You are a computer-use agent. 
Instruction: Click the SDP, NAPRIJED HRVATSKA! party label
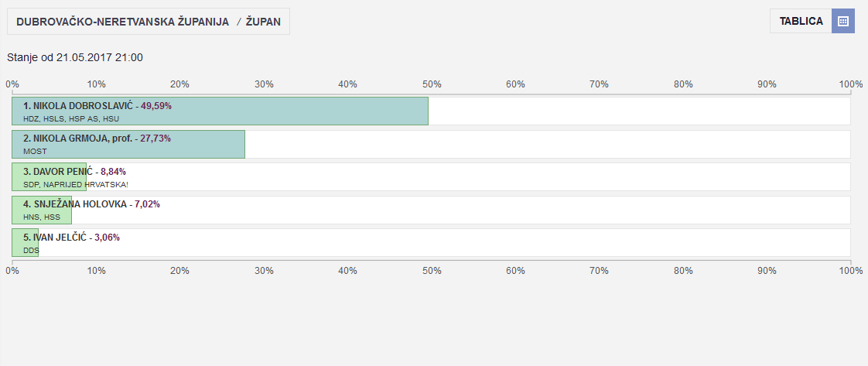pyautogui.click(x=75, y=184)
